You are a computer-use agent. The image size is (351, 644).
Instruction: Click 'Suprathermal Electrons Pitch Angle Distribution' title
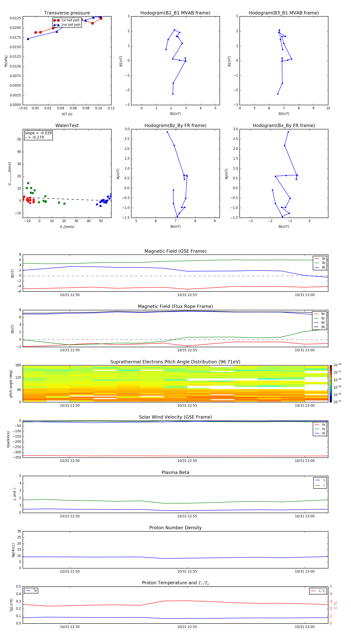[x=175, y=362]
